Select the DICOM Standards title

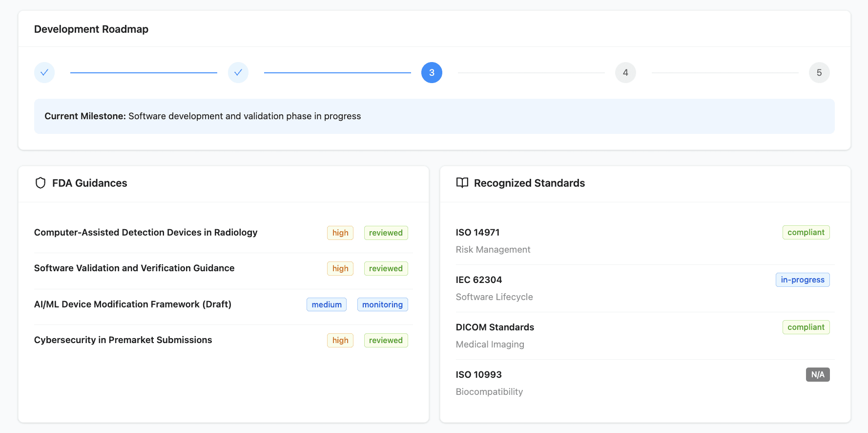coord(495,327)
